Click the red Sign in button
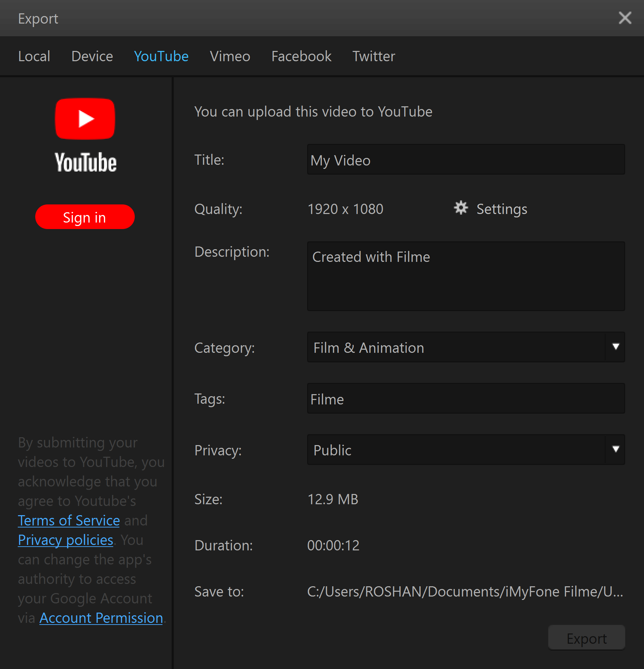The image size is (644, 669). coord(85,217)
